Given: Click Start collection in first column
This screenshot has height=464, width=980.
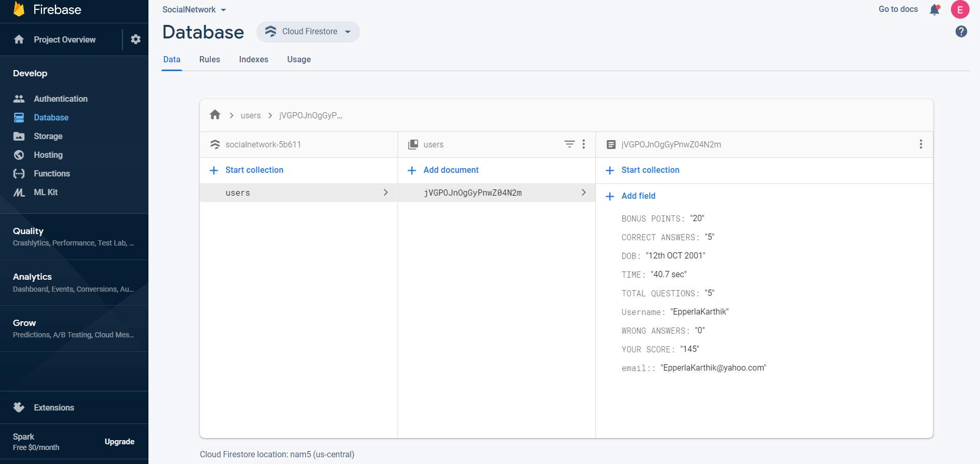Looking at the screenshot, I should 254,170.
